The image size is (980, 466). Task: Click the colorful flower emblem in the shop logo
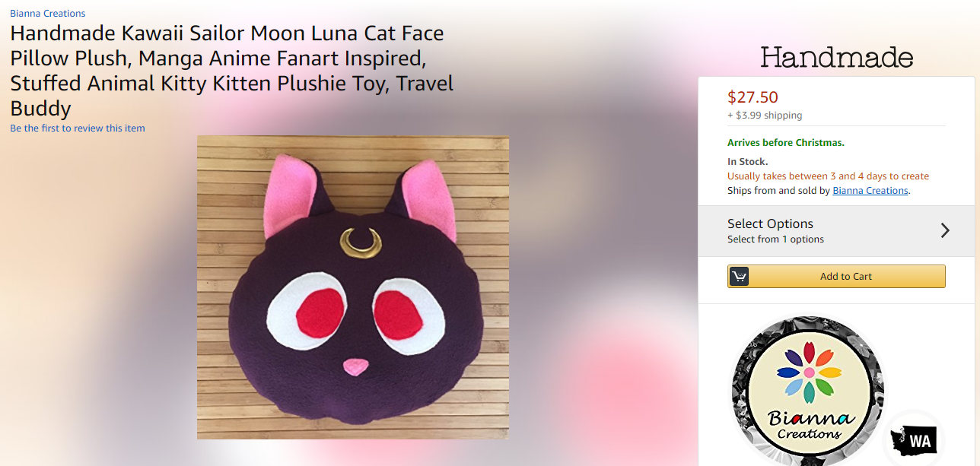pyautogui.click(x=808, y=372)
